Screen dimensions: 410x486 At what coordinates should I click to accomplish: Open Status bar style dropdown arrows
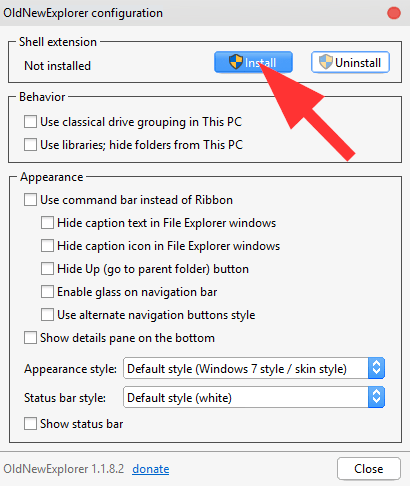(x=376, y=397)
